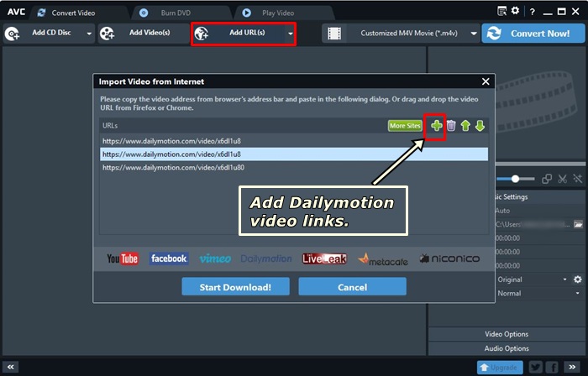Click the trash delete URL icon
The image size is (588, 376).
(451, 126)
